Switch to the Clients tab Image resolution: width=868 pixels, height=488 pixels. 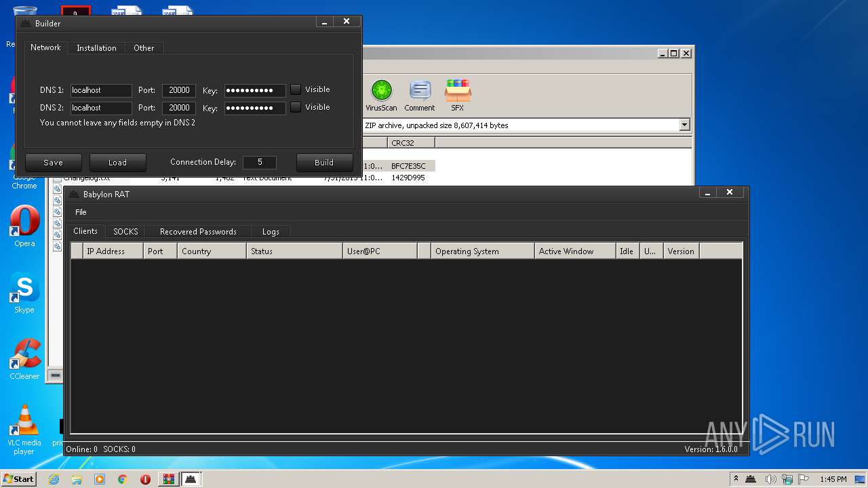[x=85, y=231]
